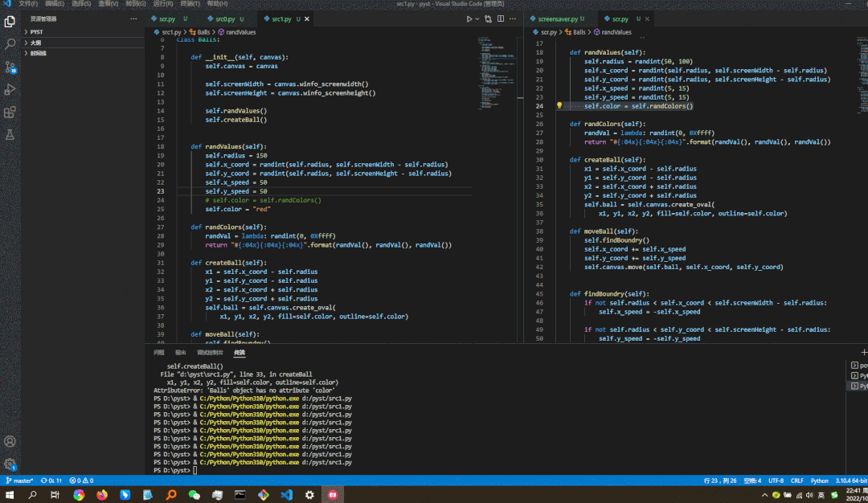Click the lightbulb quick-fix on line 24
Screen dimensions: 868x503
[559, 106]
